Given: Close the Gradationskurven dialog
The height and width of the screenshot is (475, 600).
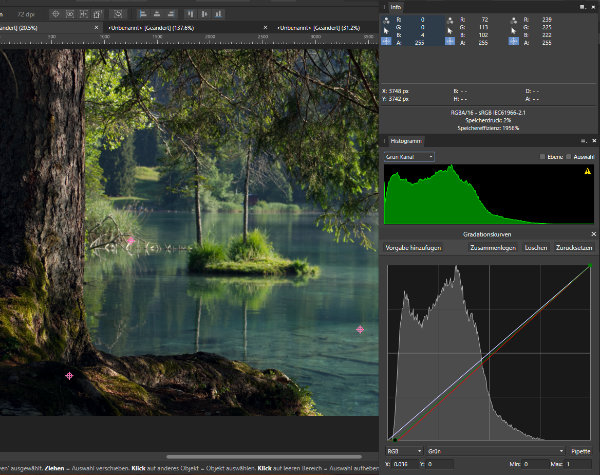Looking at the screenshot, I should pyautogui.click(x=593, y=234).
